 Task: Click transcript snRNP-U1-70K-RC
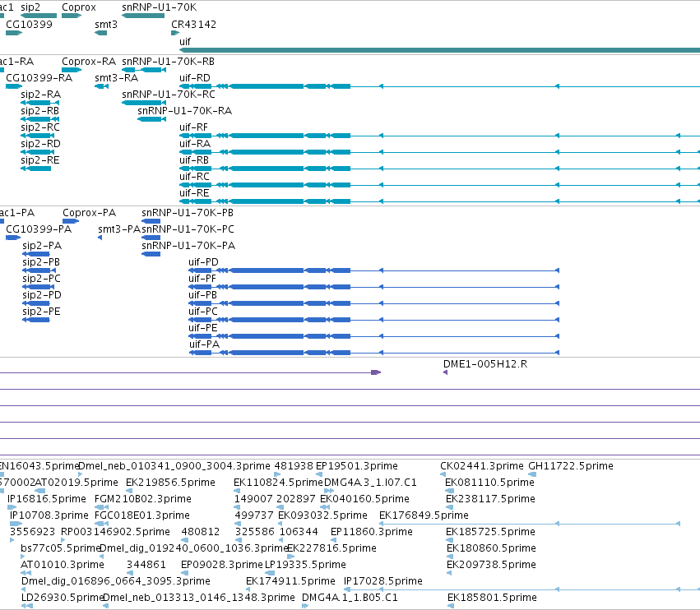(169, 95)
